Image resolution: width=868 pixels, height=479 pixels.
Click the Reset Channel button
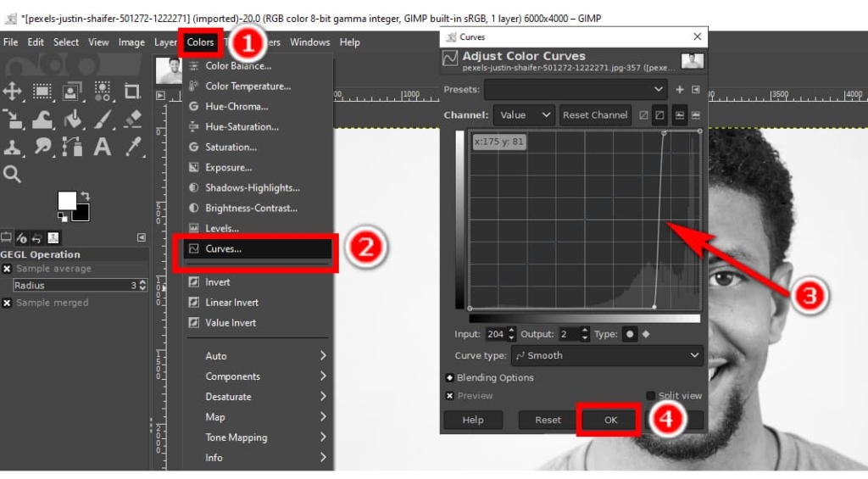tap(595, 115)
